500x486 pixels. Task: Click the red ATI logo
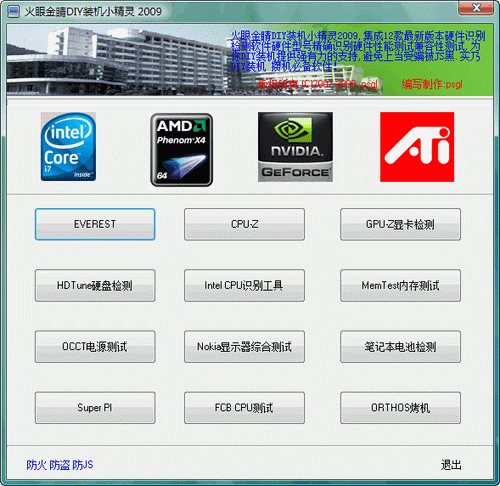(x=417, y=147)
